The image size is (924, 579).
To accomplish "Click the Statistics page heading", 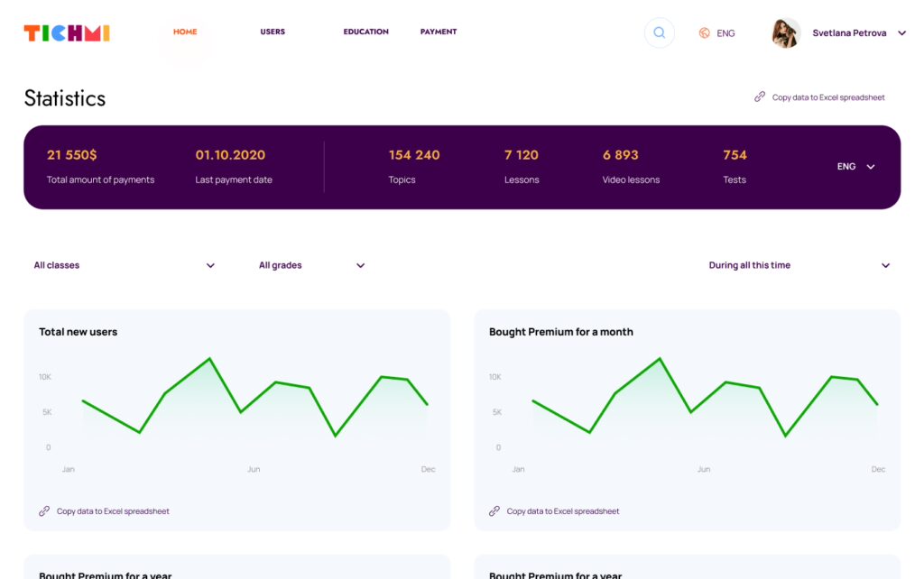I will coord(65,98).
